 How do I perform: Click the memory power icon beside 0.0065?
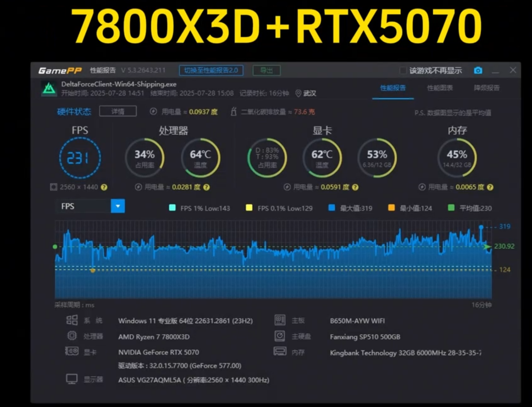422,187
